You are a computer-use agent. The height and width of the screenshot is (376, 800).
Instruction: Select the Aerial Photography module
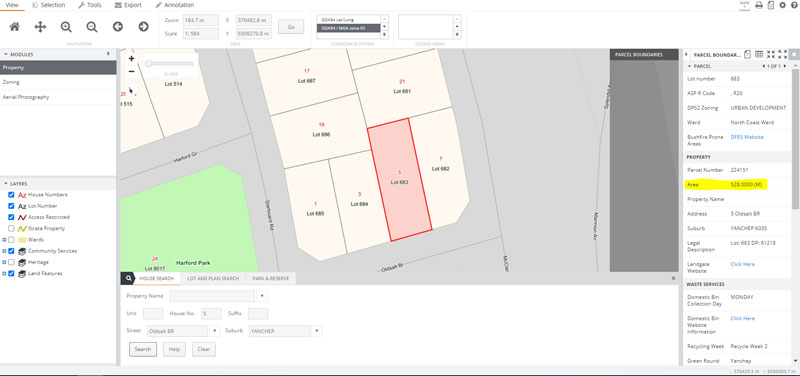pyautogui.click(x=58, y=97)
